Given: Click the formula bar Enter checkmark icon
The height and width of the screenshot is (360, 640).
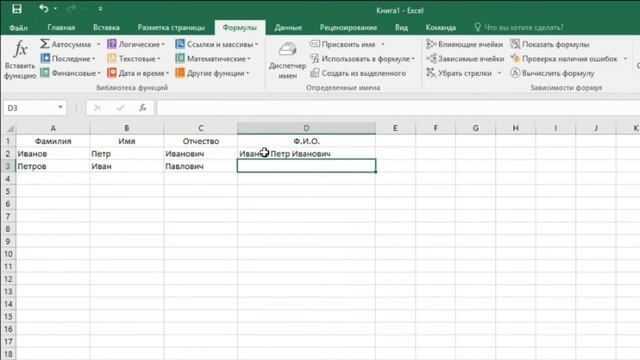Looking at the screenshot, I should coord(120,108).
